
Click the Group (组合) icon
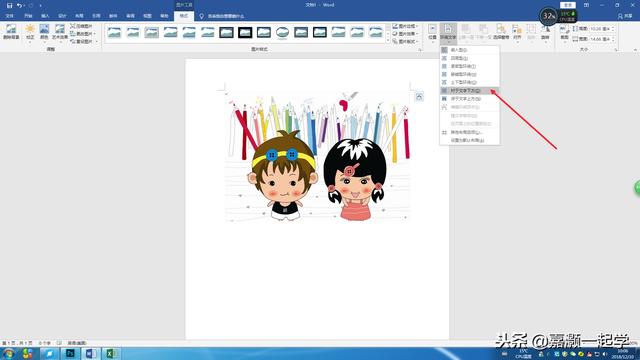(531, 32)
